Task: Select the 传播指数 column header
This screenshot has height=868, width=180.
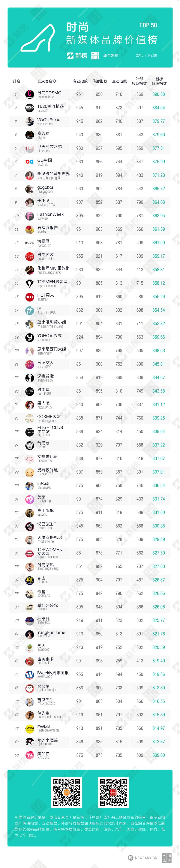Action: (100, 81)
